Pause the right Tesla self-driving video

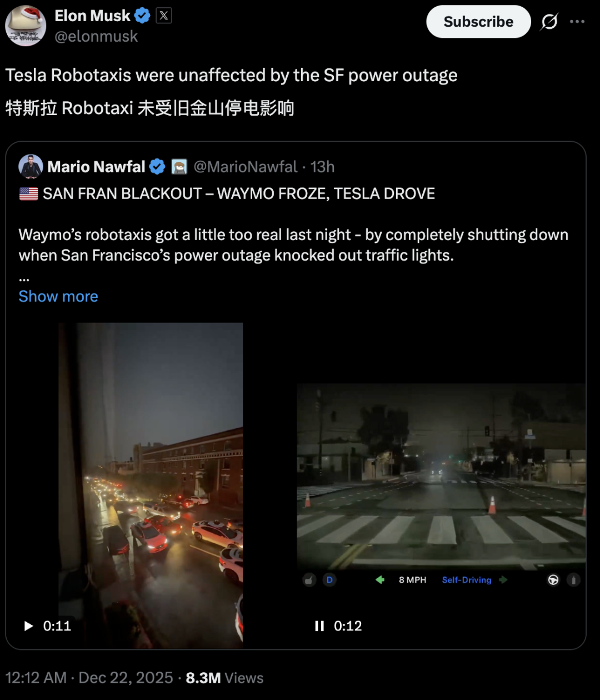(x=319, y=626)
